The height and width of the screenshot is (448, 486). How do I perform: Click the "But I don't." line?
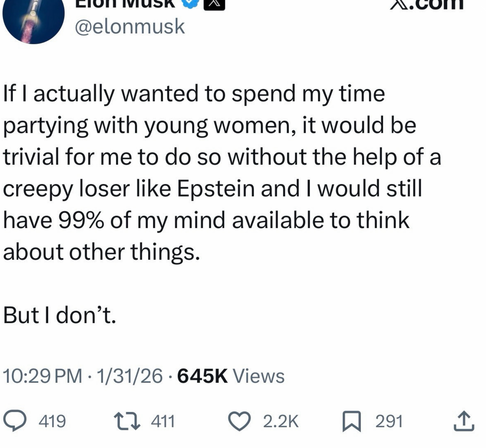pyautogui.click(x=60, y=315)
